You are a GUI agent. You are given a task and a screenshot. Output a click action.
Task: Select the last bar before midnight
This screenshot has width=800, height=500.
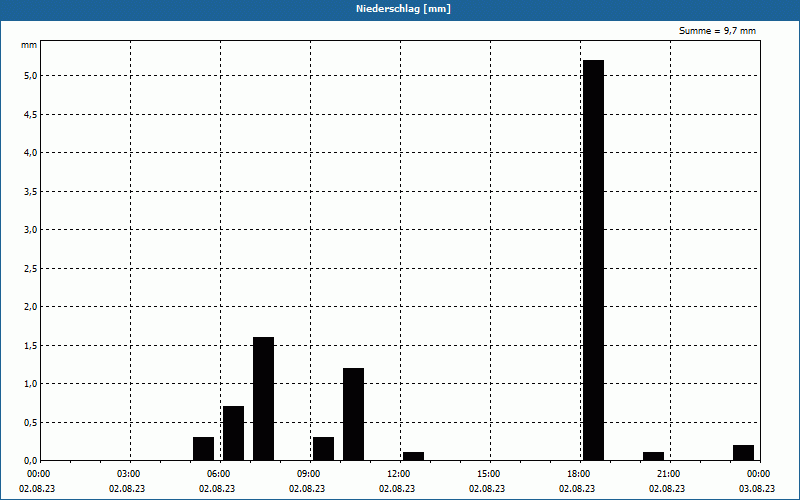[x=743, y=453]
